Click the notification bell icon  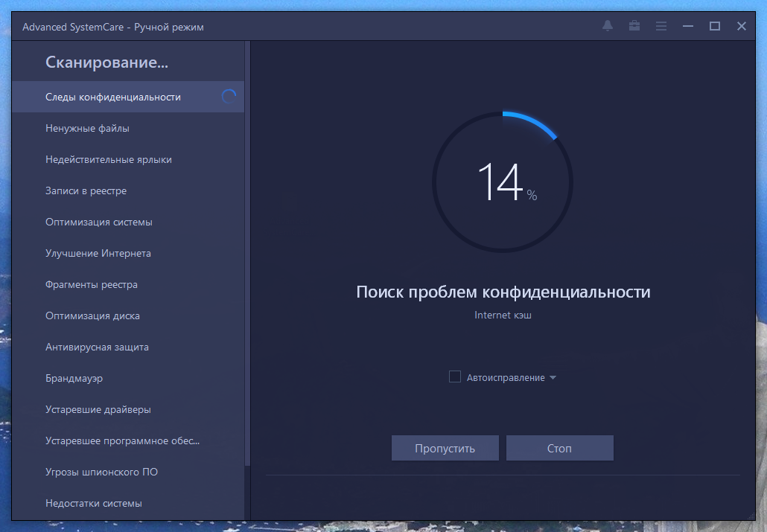pos(608,26)
